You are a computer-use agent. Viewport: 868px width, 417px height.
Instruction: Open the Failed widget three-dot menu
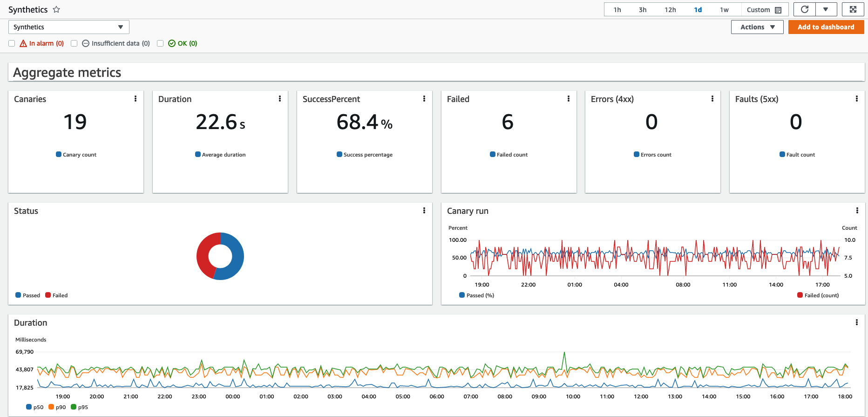569,99
